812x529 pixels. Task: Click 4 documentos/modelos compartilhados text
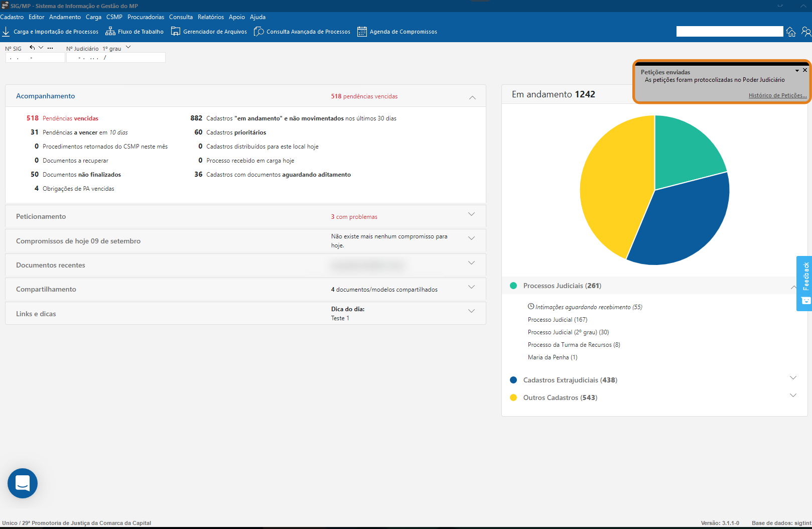[384, 290]
